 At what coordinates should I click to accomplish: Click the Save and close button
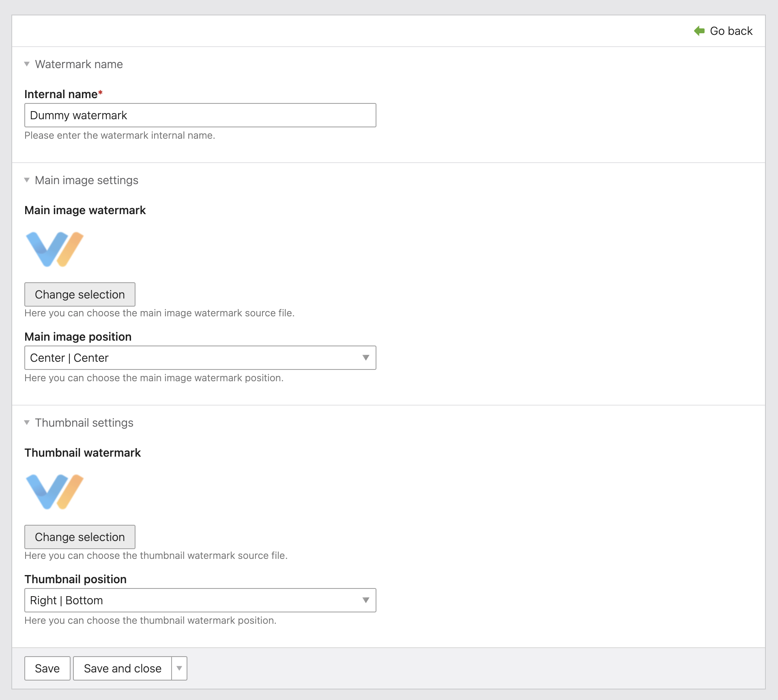tap(123, 668)
